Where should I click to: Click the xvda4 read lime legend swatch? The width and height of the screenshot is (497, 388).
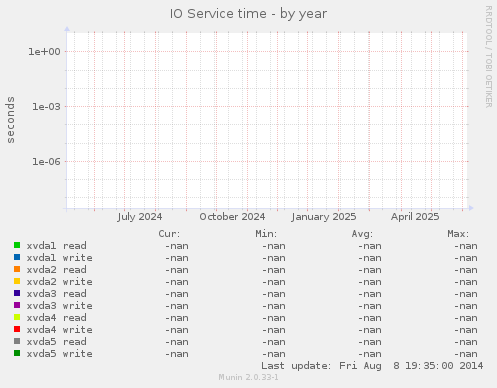17,317
